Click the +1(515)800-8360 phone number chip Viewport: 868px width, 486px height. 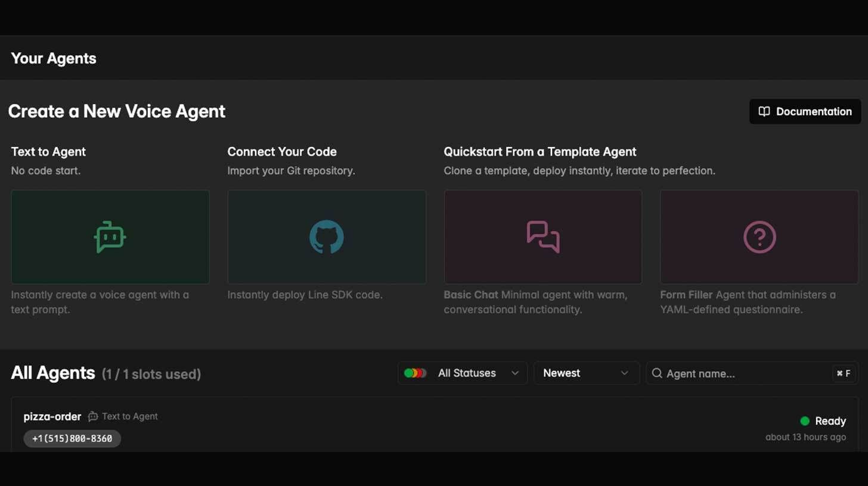[72, 438]
